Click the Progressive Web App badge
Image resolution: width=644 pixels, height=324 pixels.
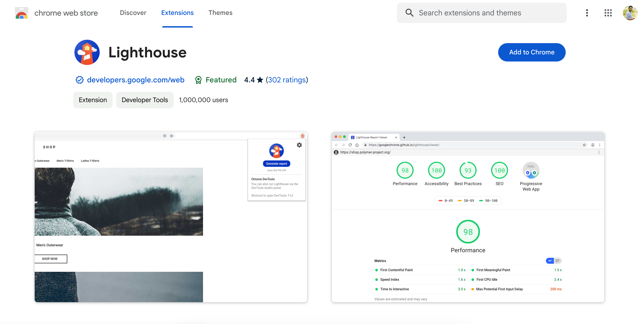[x=531, y=170]
